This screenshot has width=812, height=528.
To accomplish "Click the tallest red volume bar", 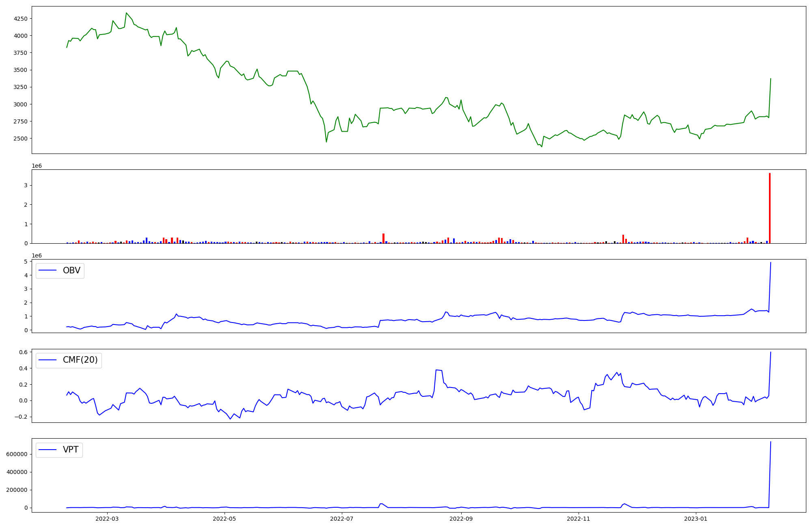I will click(769, 208).
